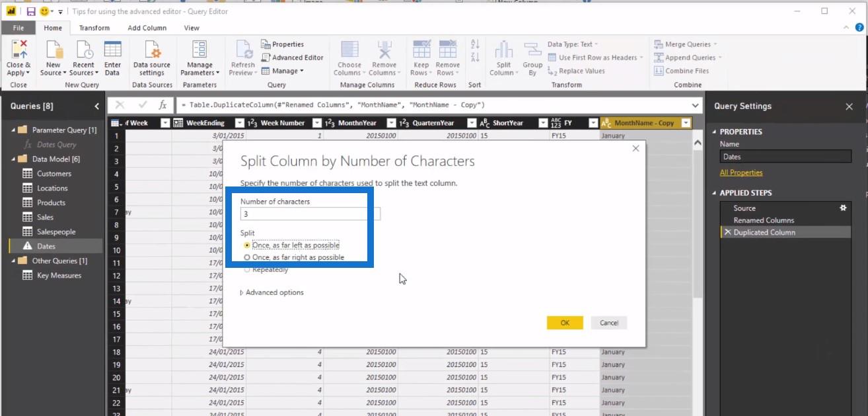Select the Salespeople query
Screen dimensions: 868x416
(56, 231)
